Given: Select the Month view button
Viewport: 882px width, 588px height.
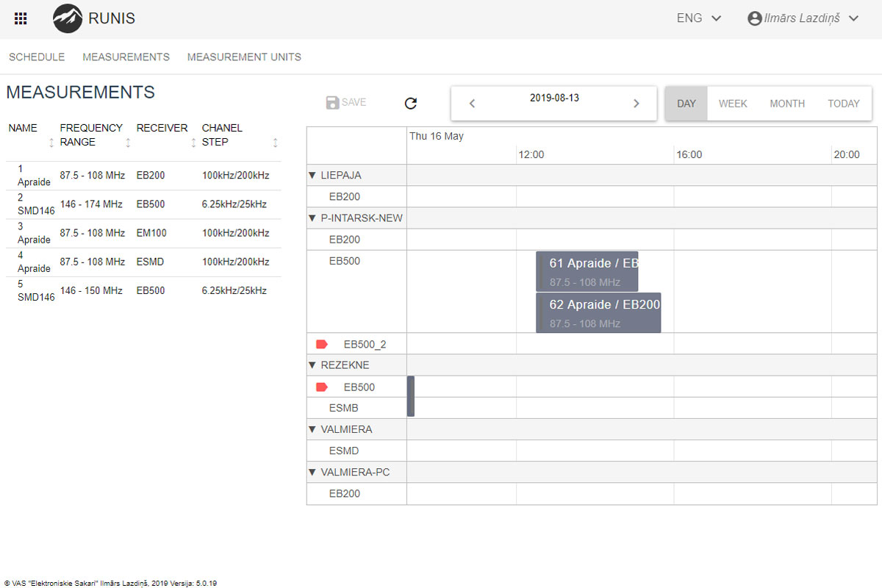Looking at the screenshot, I should pos(787,104).
